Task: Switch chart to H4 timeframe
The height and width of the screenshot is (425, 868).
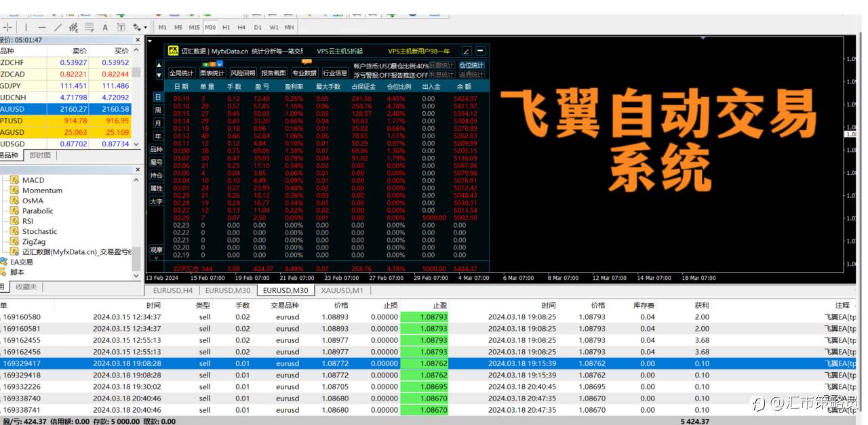Action: 241,27
